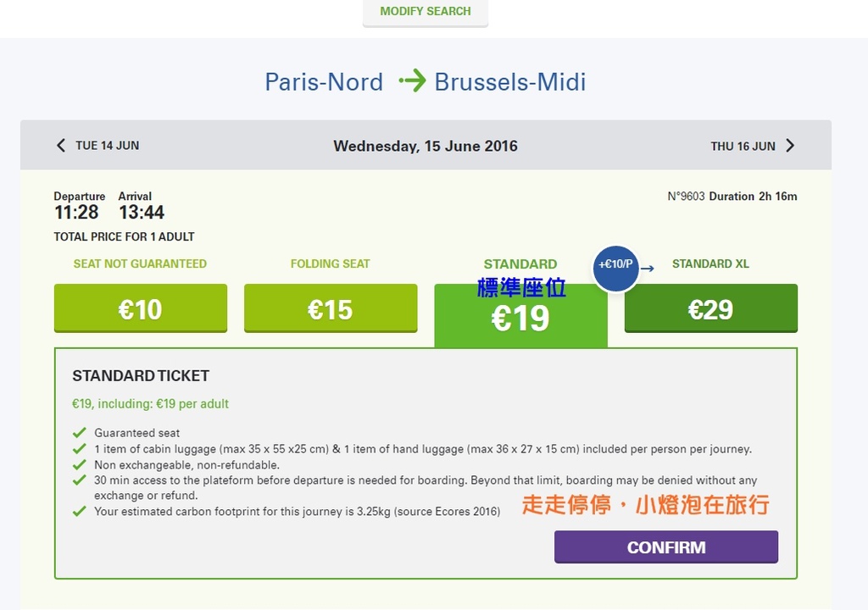Image resolution: width=868 pixels, height=610 pixels.
Task: Go to TUE 14 JUN date
Action: pos(108,146)
